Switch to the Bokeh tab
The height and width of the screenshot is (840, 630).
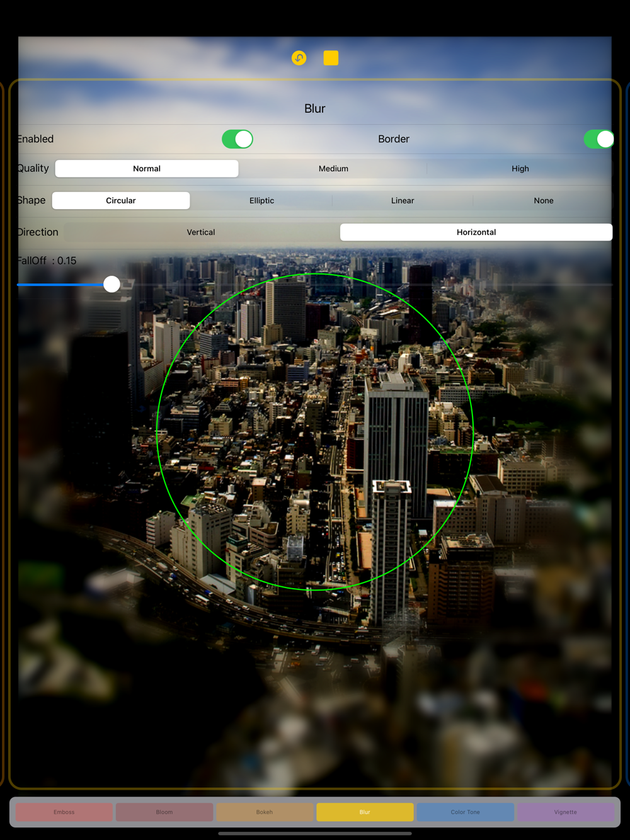(265, 812)
